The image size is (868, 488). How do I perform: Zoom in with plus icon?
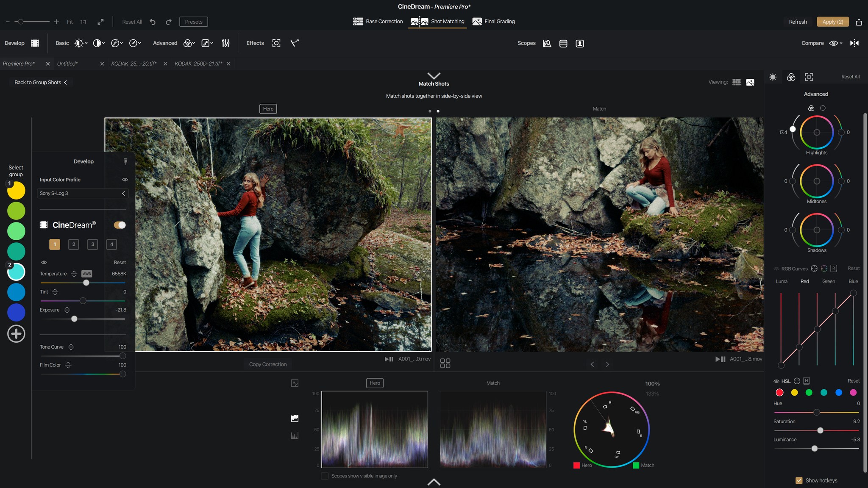click(56, 22)
